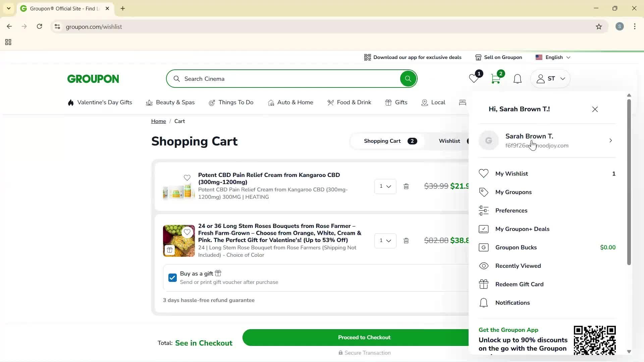Toggle wishlist heart on CBD cream item
Screen dimensions: 644x362
[187, 178]
